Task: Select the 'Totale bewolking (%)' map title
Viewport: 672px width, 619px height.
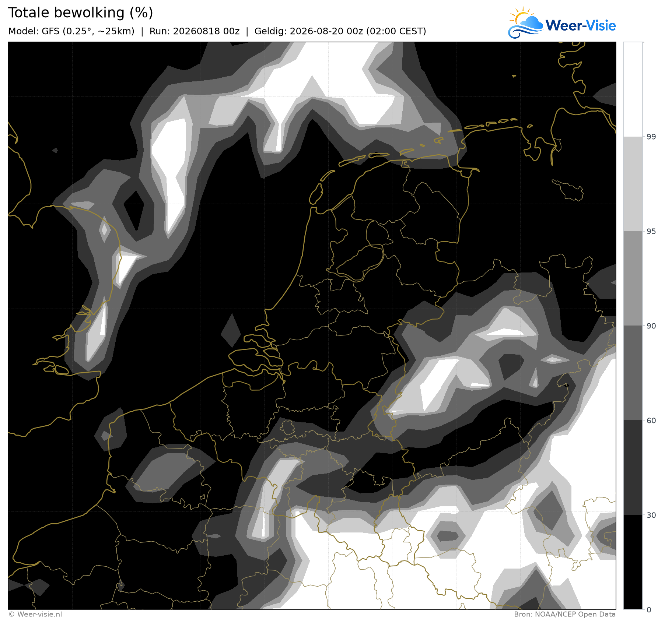Action: 80,13
